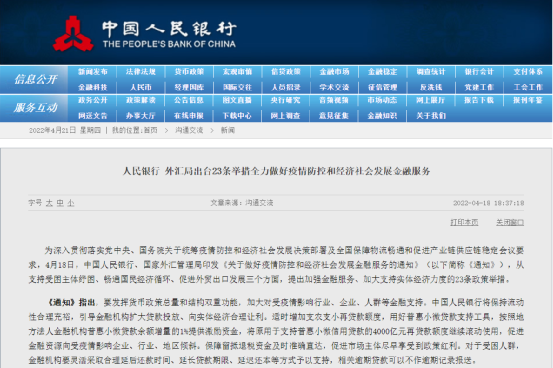553x368 pixels.
Task: Click THE PEOPLE'S BANK OF CHINA text
Action: (169, 44)
